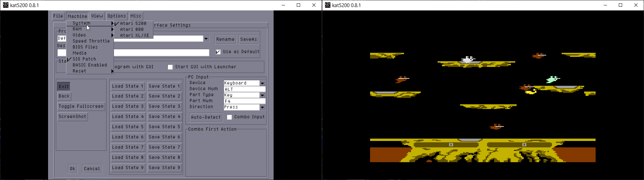644x180 pixels.
Task: Open the Part Type dropdown showing Key
Action: (x=262, y=95)
